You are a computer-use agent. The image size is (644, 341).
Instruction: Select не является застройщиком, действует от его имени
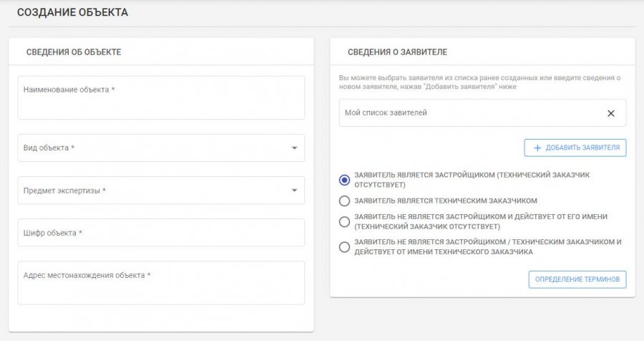344,221
